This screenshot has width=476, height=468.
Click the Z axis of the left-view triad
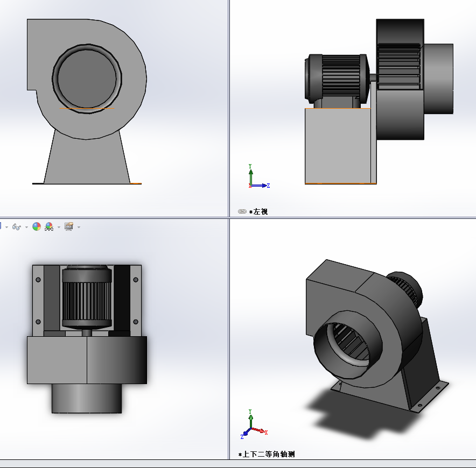261,186
